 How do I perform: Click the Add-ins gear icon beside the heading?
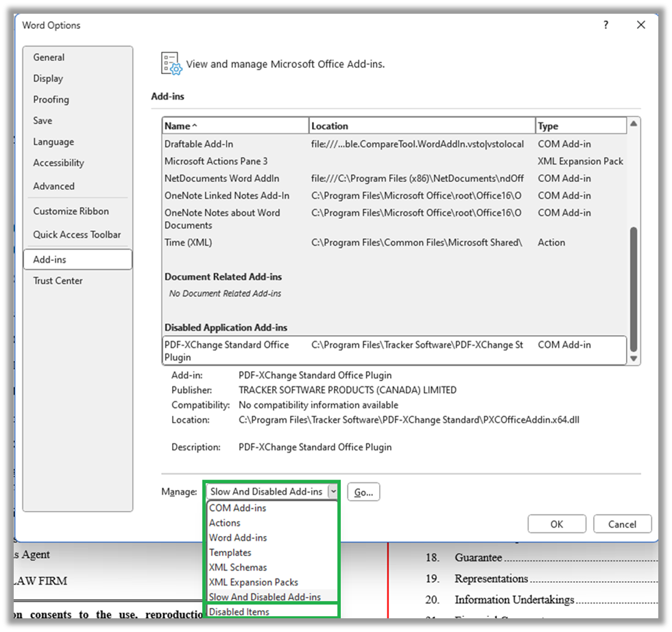(x=171, y=63)
